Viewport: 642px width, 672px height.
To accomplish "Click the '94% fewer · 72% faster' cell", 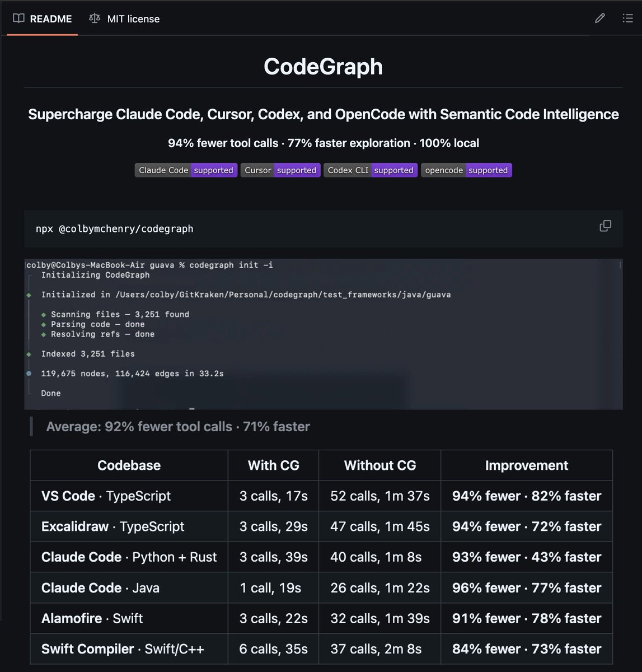I will (527, 526).
